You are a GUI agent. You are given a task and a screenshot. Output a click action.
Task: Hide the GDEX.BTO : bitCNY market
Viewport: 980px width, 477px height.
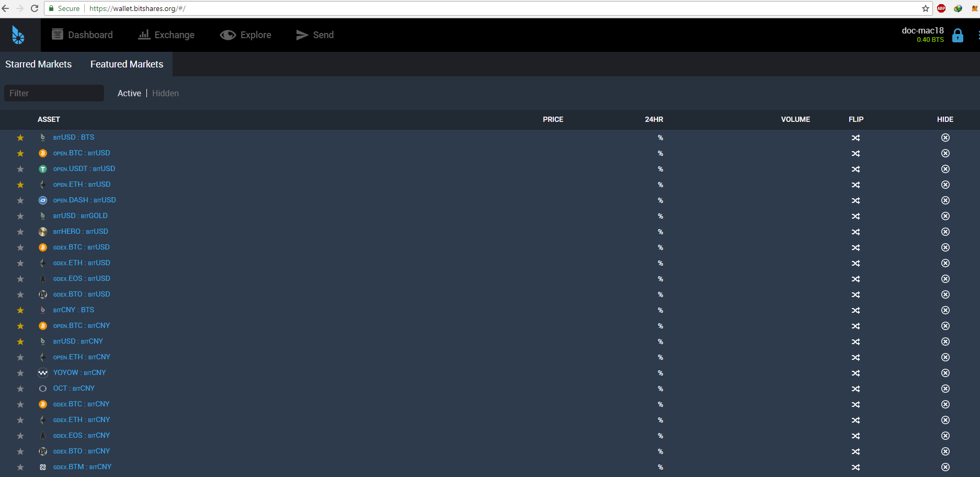point(945,451)
